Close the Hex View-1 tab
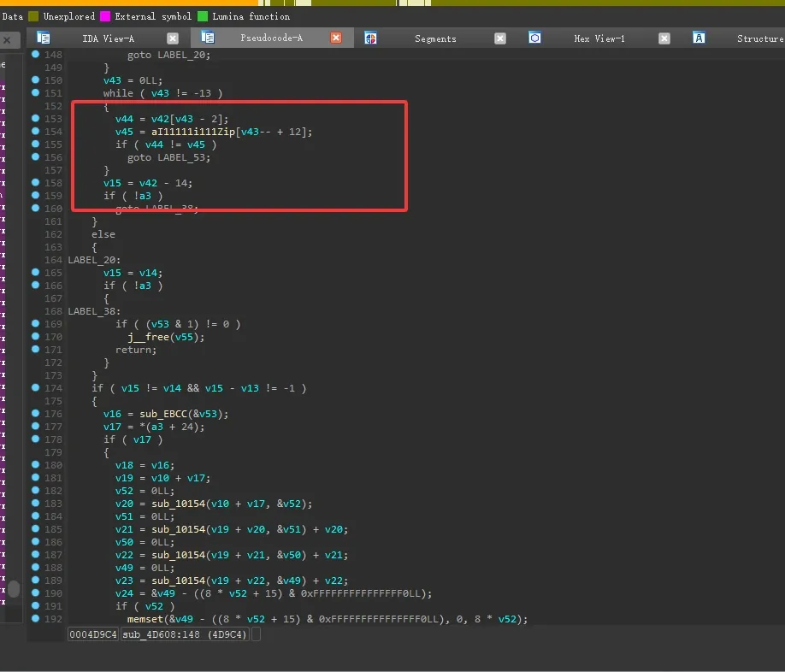 pos(664,38)
